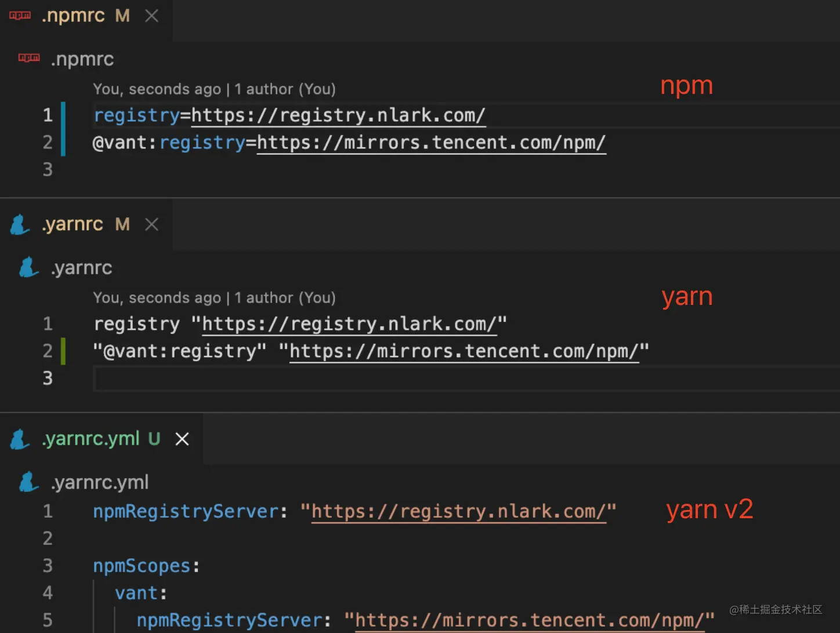
Task: Click the yarn cat icon on .yarnrc tab
Action: [20, 224]
